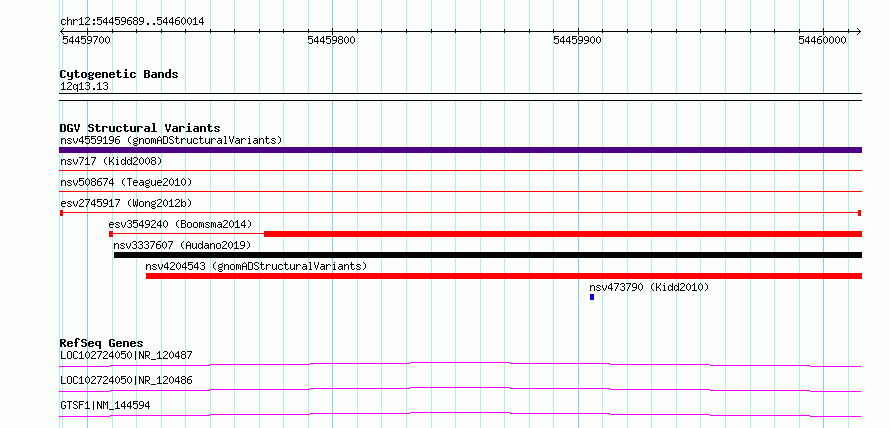Image resolution: width=890 pixels, height=428 pixels.
Task: Click the nsv4204543 red variant bar
Action: click(x=503, y=276)
